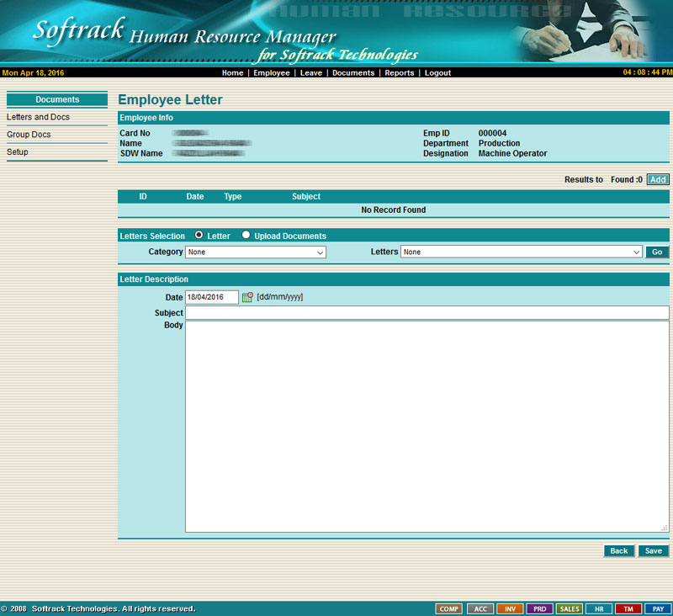Open the PRD module badge

point(539,608)
